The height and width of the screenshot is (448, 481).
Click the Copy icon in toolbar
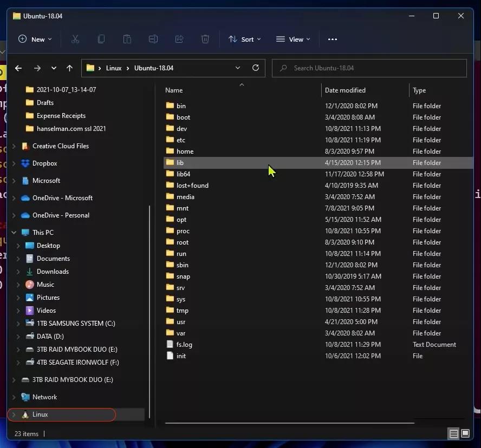pos(101,39)
